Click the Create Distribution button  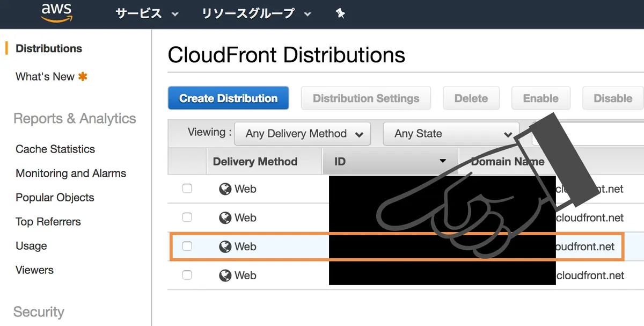(x=229, y=98)
